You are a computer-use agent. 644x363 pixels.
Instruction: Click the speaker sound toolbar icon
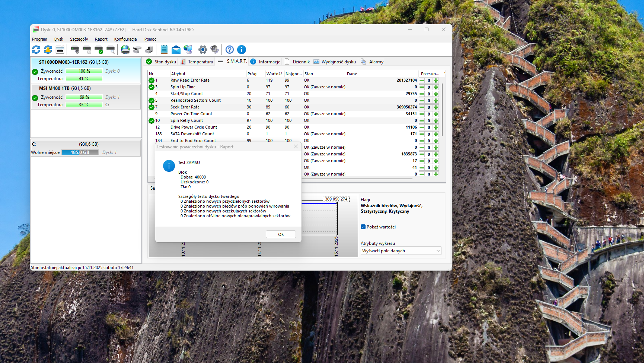point(215,50)
